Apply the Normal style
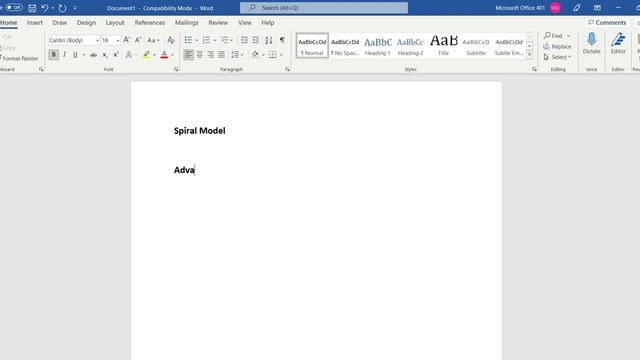The width and height of the screenshot is (640, 360). [312, 46]
